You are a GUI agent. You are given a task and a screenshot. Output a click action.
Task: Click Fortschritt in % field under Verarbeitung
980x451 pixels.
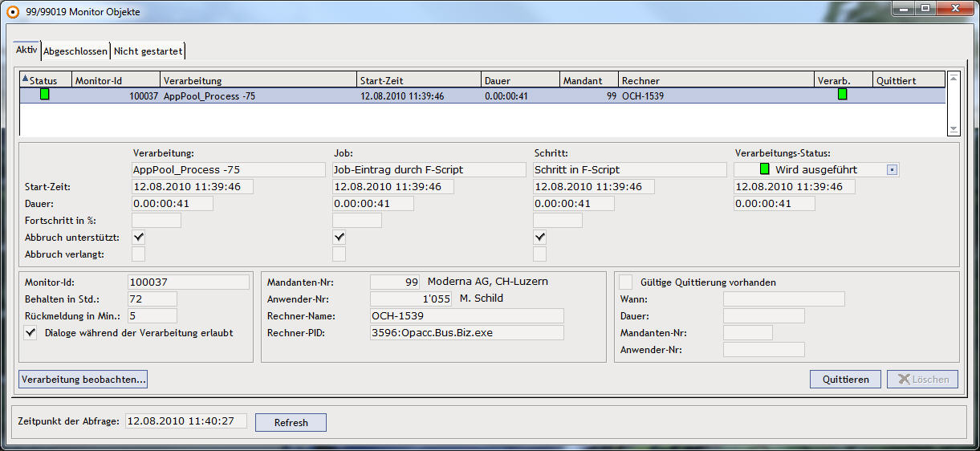157,220
